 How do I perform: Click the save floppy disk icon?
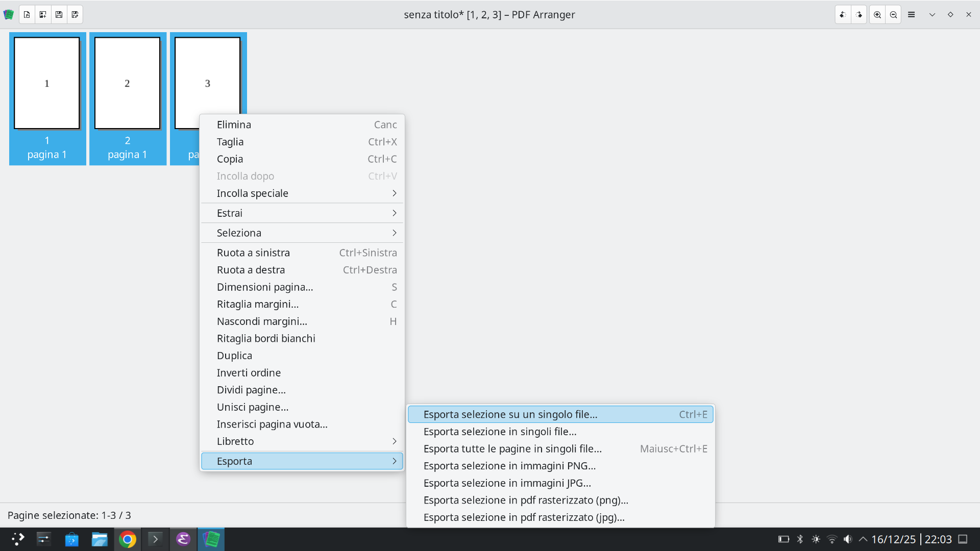coord(59,15)
